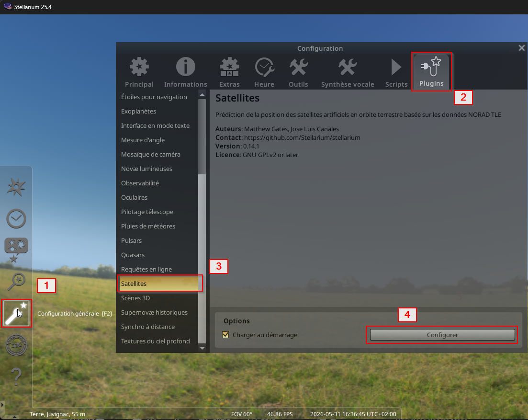The height and width of the screenshot is (420, 528).
Task: Select Supernovæ historiques plugin
Action: (157, 313)
